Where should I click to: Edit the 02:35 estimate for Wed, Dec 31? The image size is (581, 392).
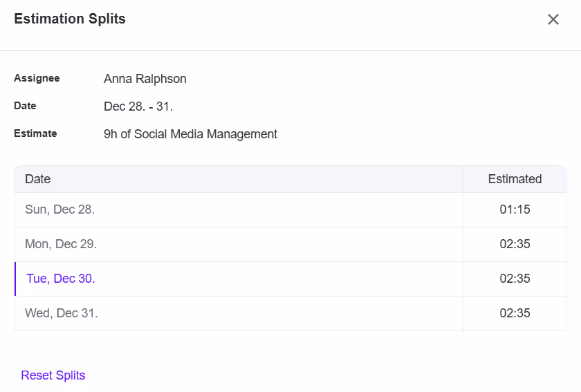515,313
